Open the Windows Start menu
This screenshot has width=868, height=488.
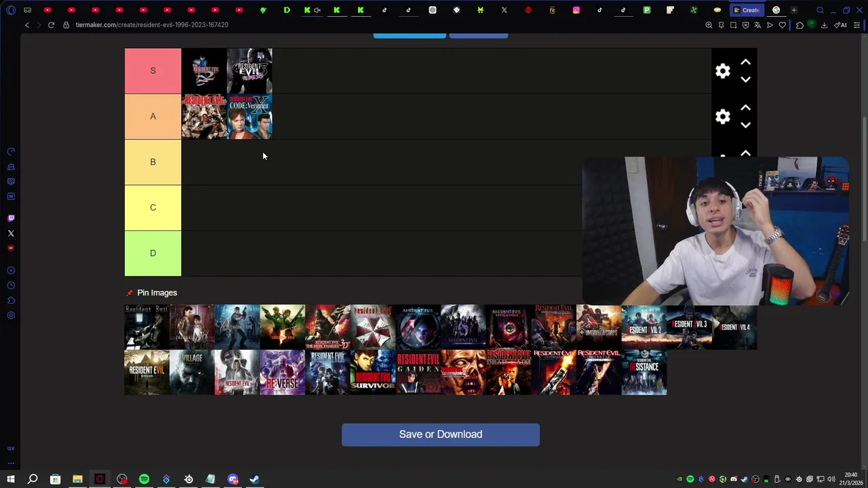(11, 479)
